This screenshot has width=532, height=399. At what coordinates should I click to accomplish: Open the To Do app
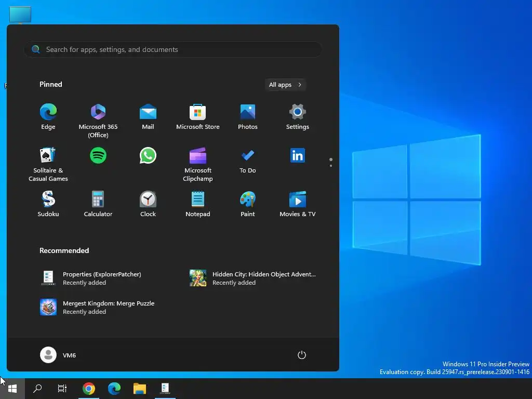[x=248, y=161]
